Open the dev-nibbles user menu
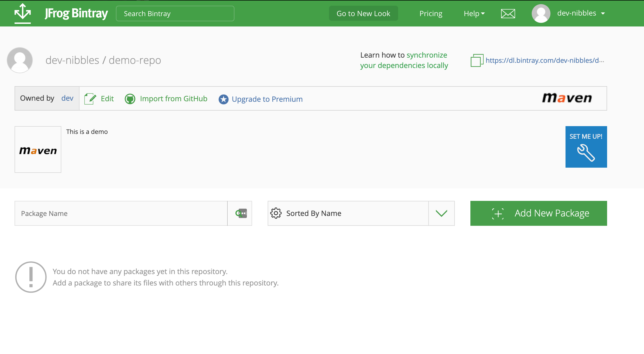This screenshot has width=644, height=354. (x=581, y=13)
